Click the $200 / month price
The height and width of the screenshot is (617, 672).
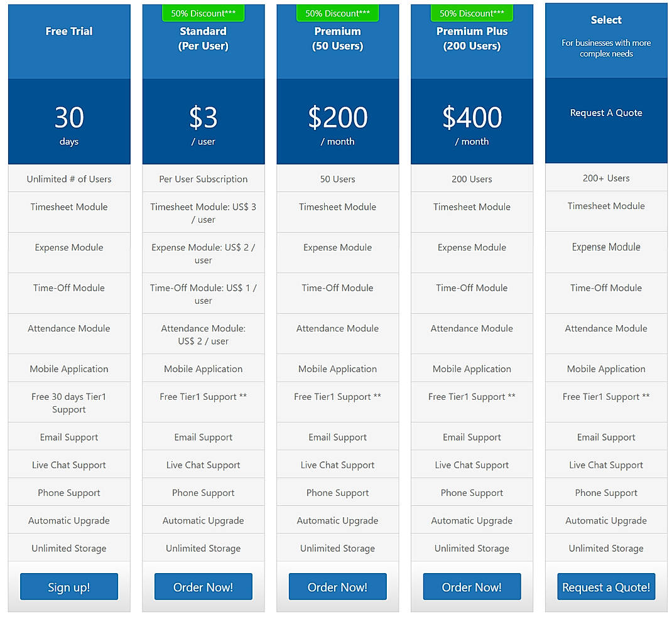coord(338,121)
